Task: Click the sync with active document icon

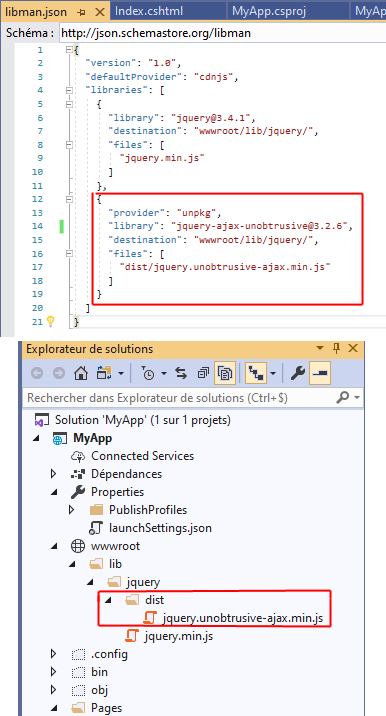Action: [x=181, y=374]
